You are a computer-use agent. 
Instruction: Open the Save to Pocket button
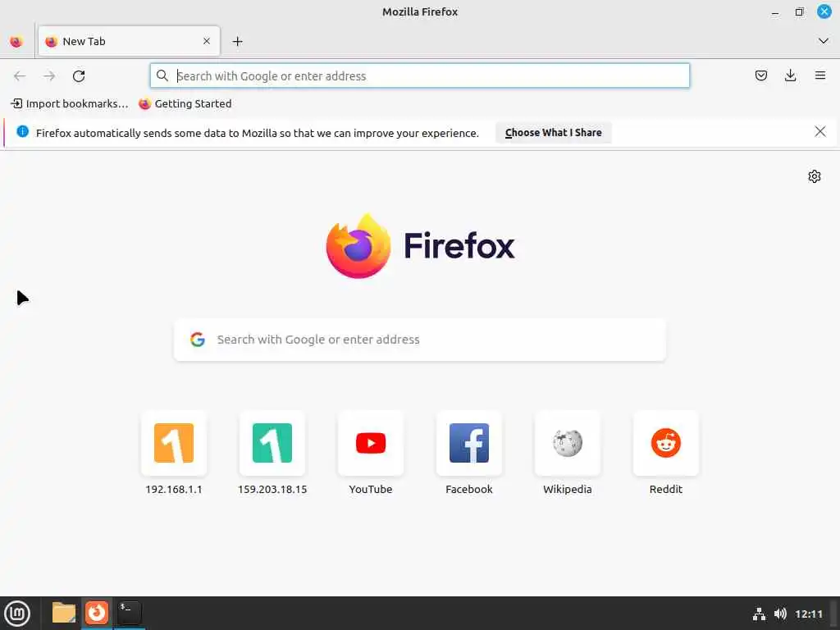click(x=760, y=75)
